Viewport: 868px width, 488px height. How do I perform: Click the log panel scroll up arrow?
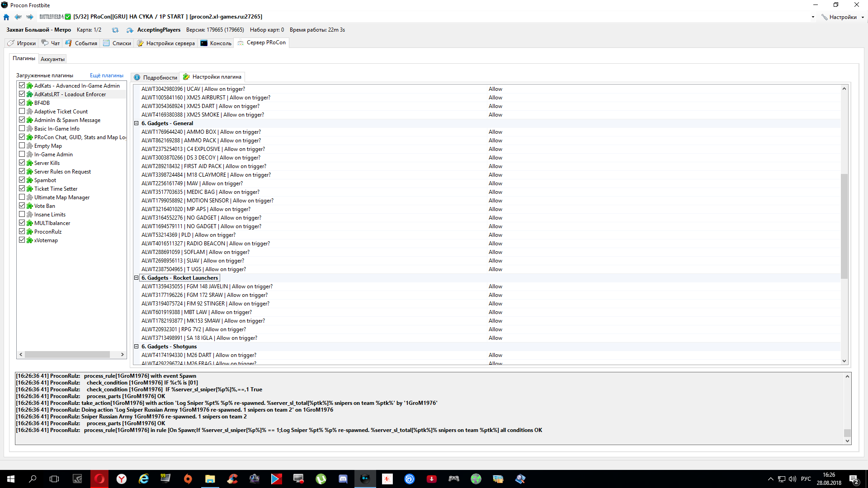[x=847, y=376]
